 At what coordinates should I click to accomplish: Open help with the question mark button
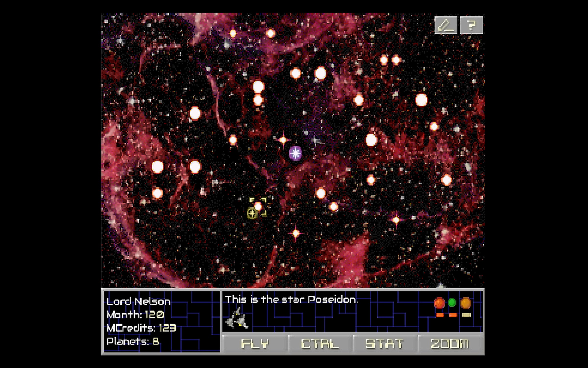pos(471,25)
